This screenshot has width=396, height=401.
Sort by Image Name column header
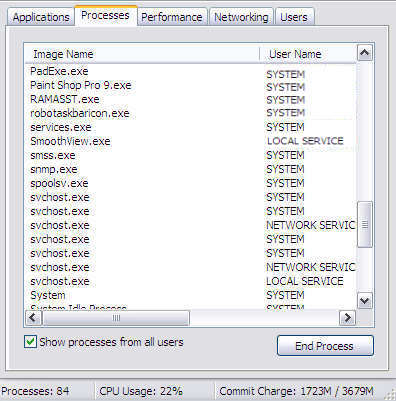pyautogui.click(x=142, y=54)
